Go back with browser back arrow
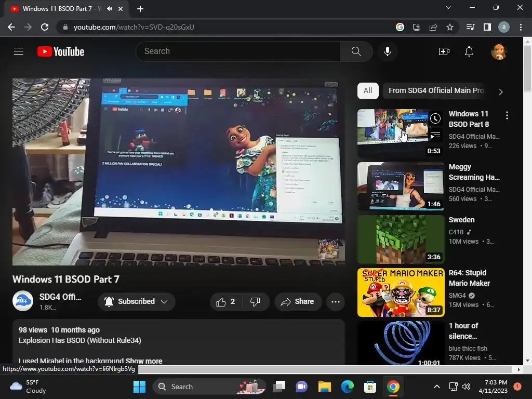 pyautogui.click(x=11, y=27)
